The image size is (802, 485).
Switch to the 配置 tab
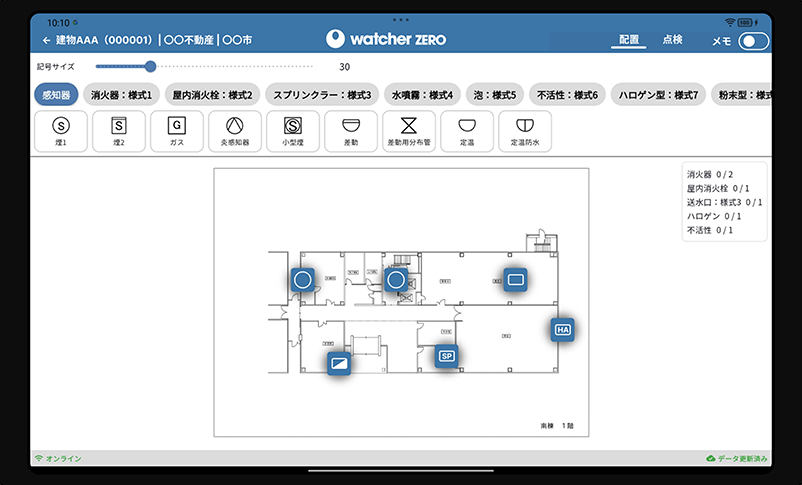(629, 40)
